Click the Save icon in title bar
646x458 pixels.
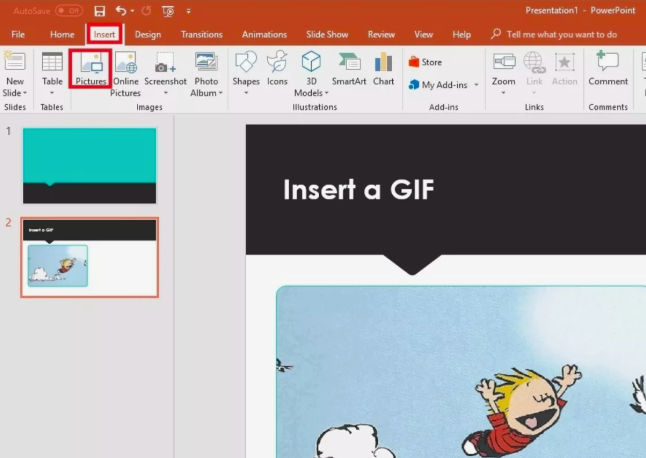tap(99, 10)
